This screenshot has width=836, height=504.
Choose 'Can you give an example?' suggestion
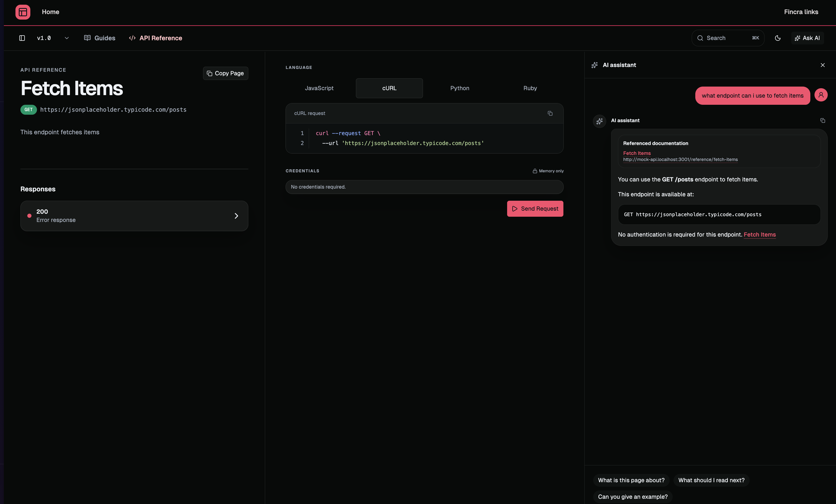[x=632, y=497]
